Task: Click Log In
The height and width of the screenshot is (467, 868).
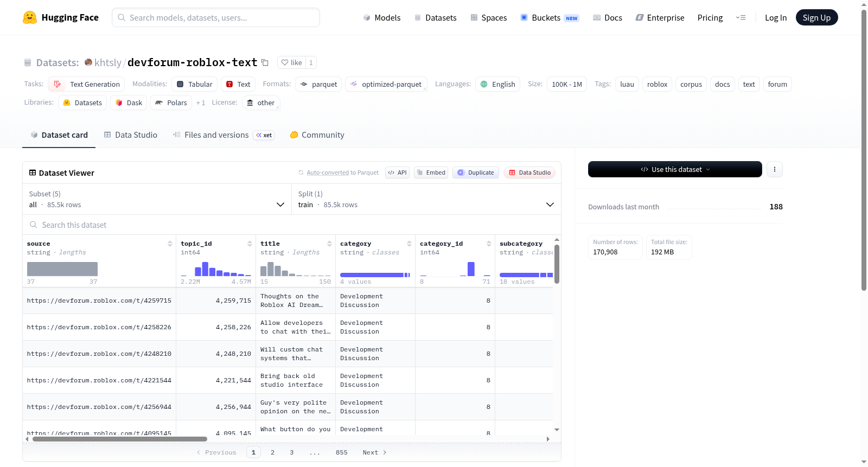Action: point(775,17)
